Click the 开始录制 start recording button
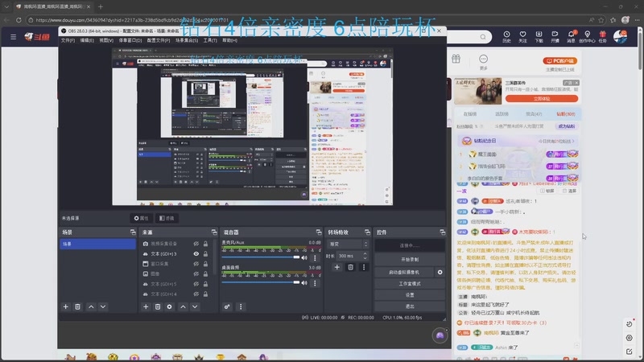The width and height of the screenshot is (644, 362). [x=410, y=259]
